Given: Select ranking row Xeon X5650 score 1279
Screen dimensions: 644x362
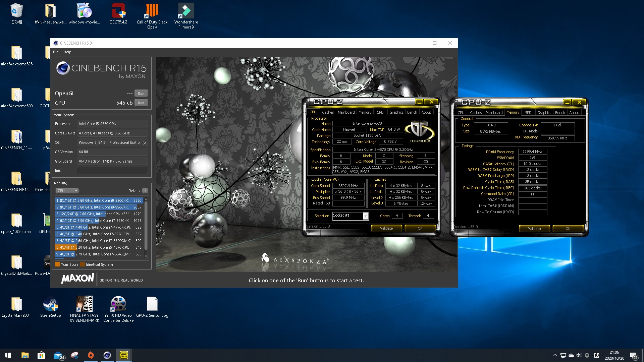Looking at the screenshot, I should [99, 214].
